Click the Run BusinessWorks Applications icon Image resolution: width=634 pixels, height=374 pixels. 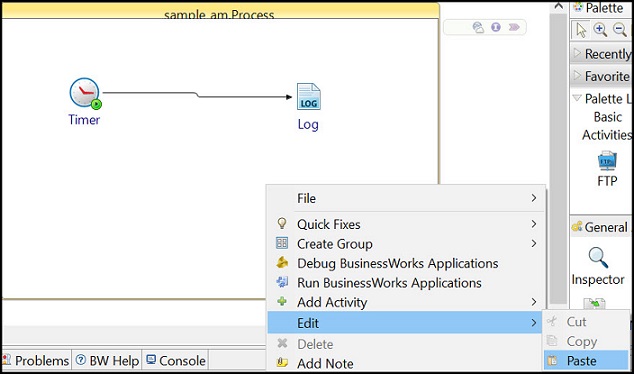click(x=282, y=282)
